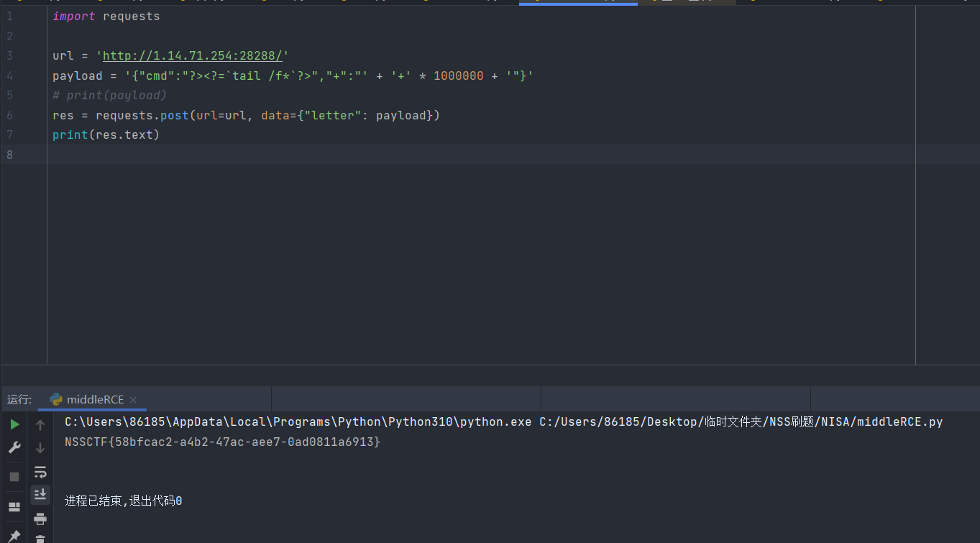Click line number 4 in the gutter
This screenshot has width=980, height=543.
[x=9, y=76]
